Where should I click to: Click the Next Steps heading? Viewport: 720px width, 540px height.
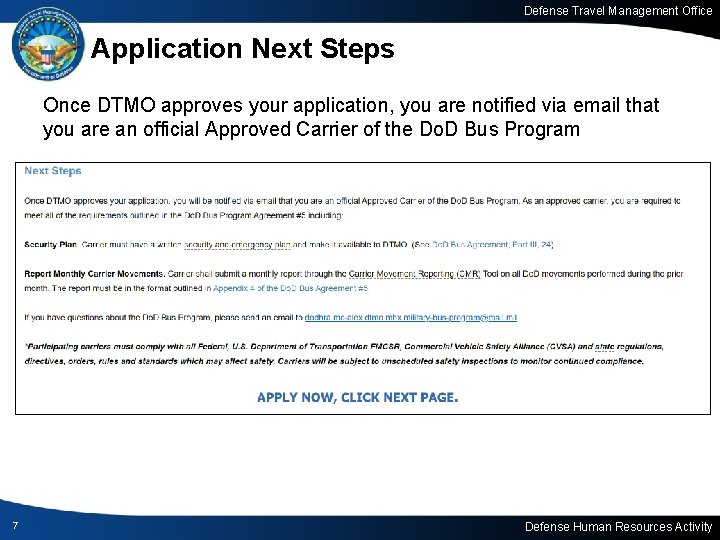coord(53,171)
